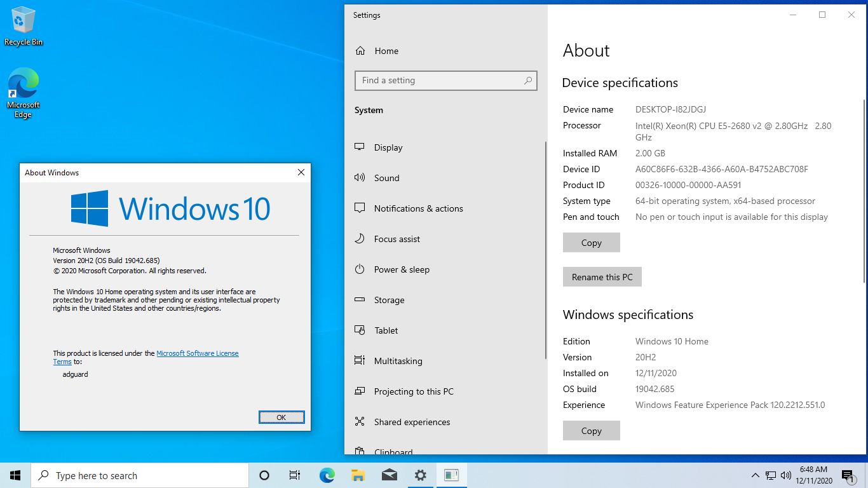The image size is (868, 488).
Task: Click the OS build value 19042.685
Action: pyautogui.click(x=655, y=389)
